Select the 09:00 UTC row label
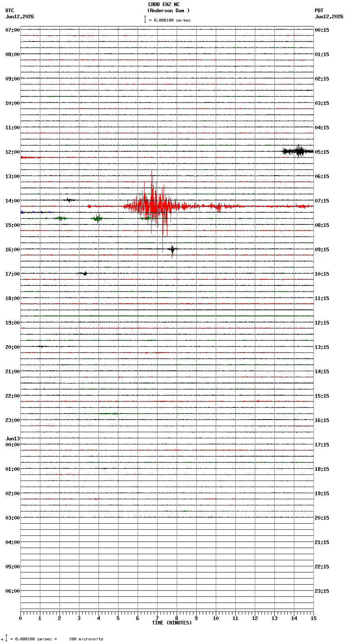This screenshot has width=346, height=644. point(13,79)
